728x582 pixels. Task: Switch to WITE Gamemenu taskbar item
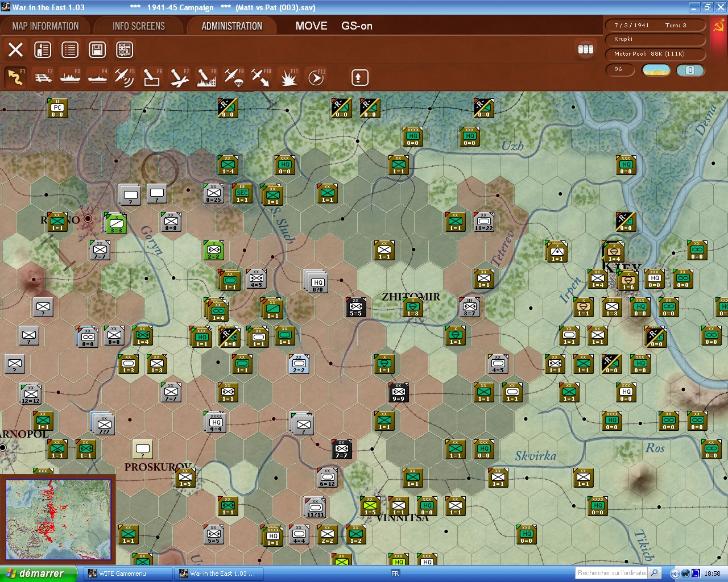point(128,573)
